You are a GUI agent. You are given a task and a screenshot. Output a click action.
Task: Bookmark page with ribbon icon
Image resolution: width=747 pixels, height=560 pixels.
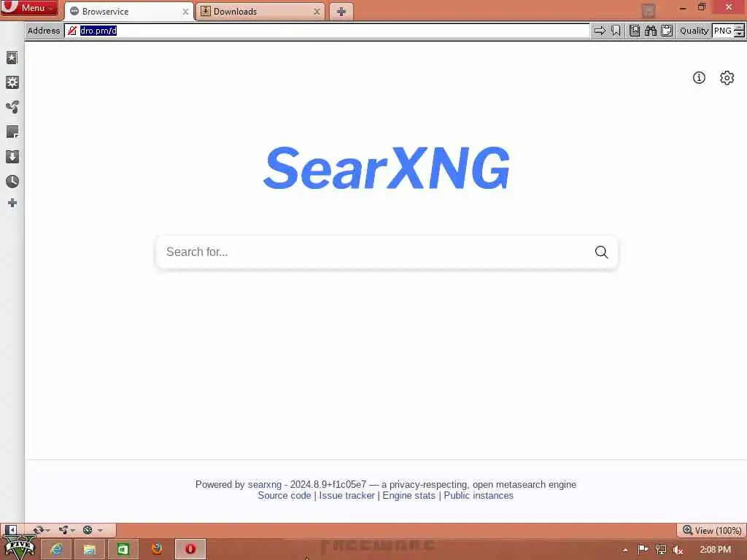pyautogui.click(x=616, y=31)
